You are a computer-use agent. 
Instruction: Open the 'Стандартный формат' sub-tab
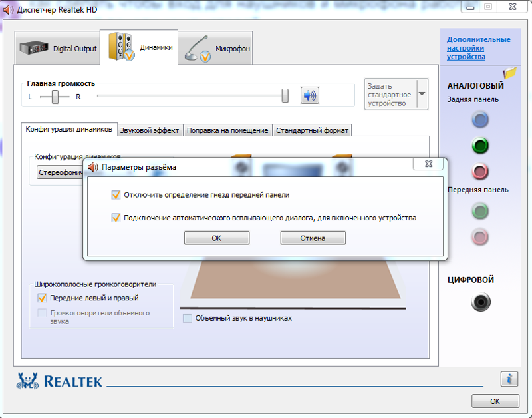point(312,130)
